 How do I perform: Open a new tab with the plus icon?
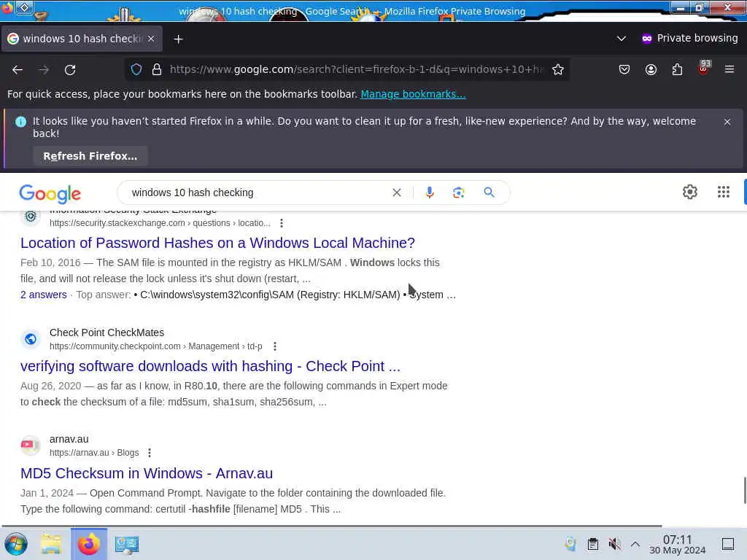(178, 39)
